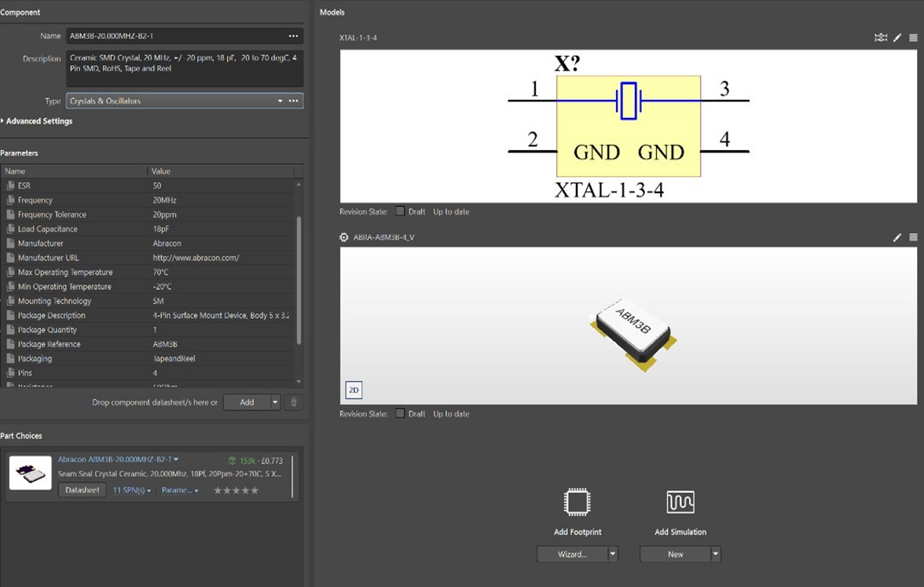Click the document icon in the Mounting Technology row

(10, 301)
